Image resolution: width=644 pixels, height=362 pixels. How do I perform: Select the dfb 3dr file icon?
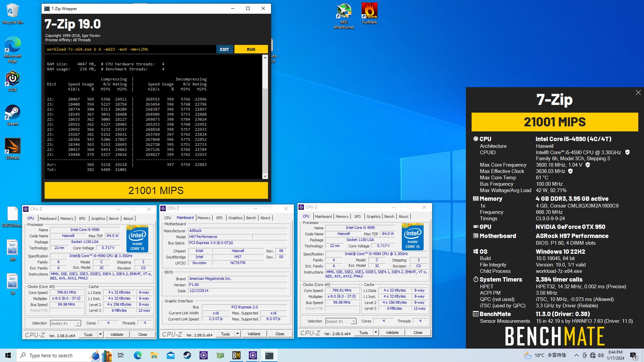tap(12, 250)
